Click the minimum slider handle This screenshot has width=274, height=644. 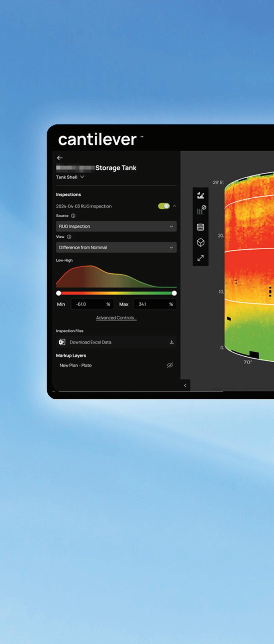(59, 293)
